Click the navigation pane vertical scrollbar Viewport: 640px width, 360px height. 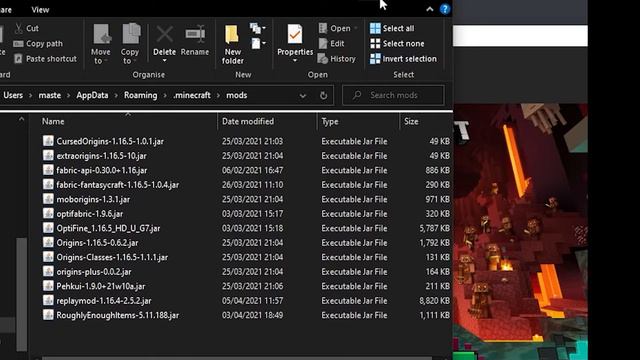[x=22, y=294]
